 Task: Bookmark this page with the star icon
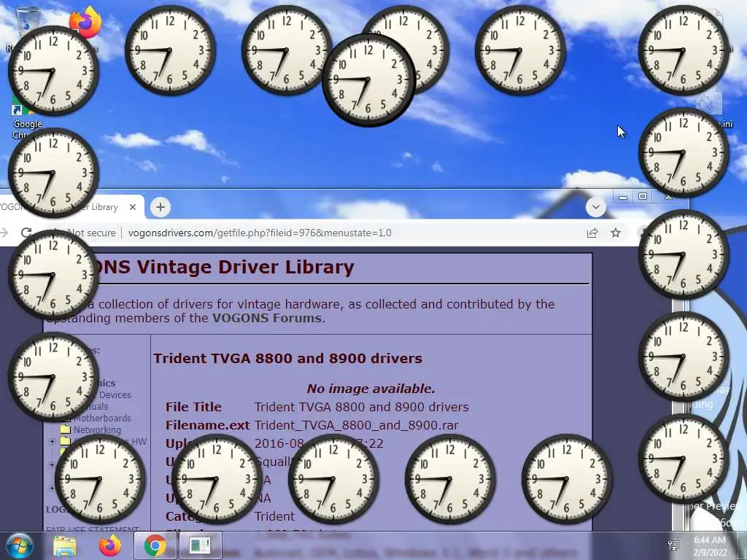click(616, 233)
